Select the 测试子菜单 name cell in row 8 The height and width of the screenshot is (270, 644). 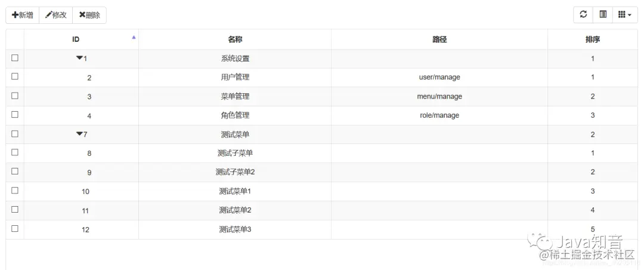pyautogui.click(x=235, y=154)
